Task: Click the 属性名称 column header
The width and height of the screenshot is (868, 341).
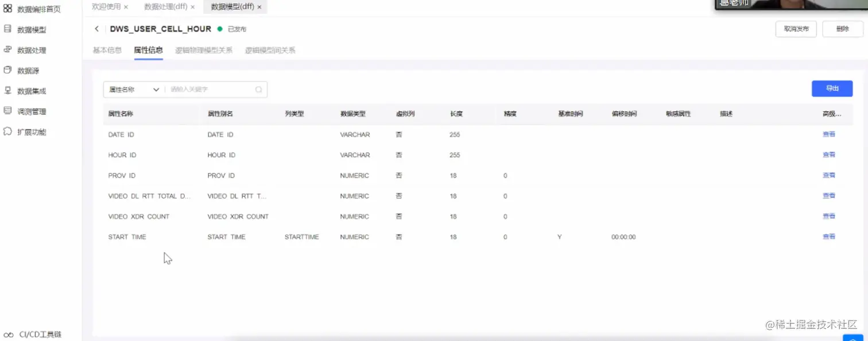Action: coord(121,114)
